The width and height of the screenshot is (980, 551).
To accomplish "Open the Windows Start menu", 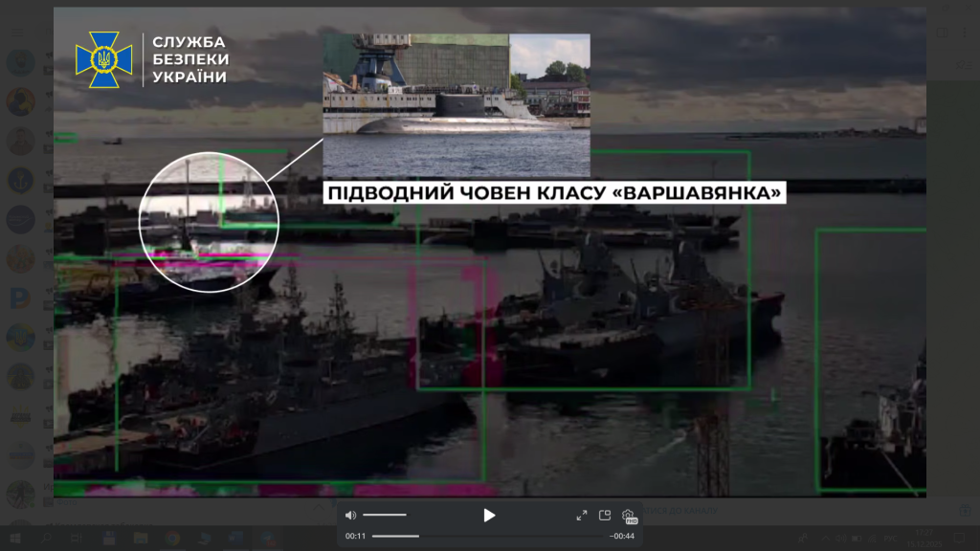I will tap(13, 539).
